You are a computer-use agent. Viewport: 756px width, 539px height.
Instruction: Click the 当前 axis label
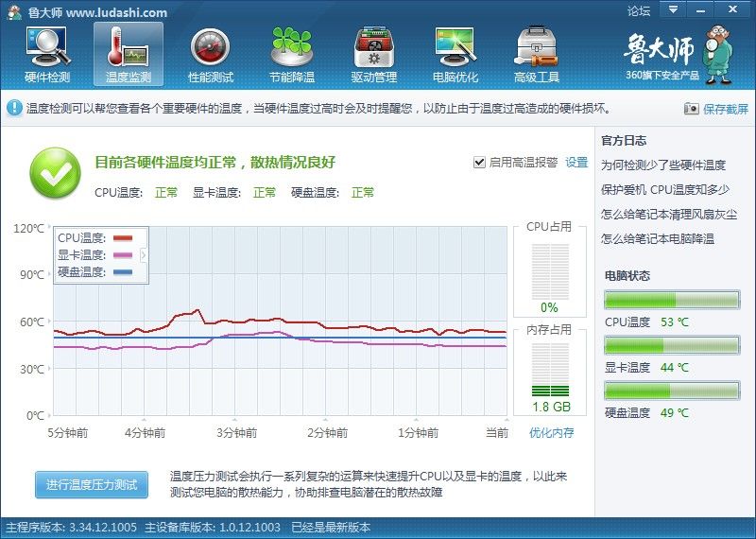tap(497, 432)
